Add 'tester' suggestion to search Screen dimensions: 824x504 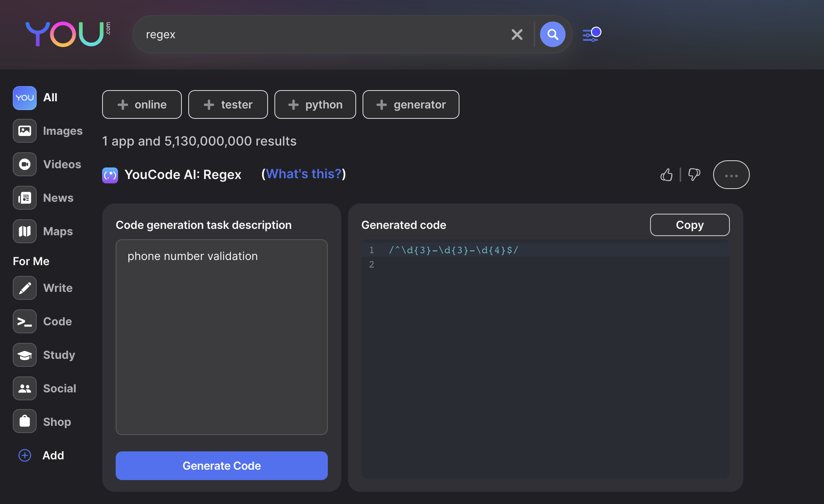(x=228, y=104)
